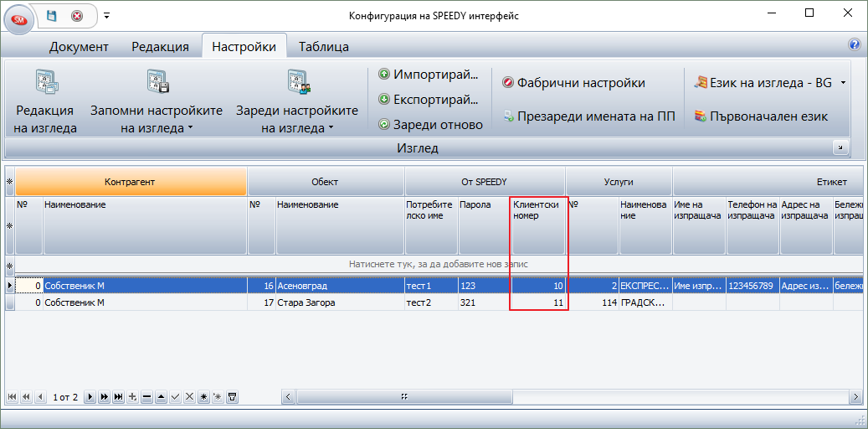Select the Асеновград cell
Image resolution: width=868 pixels, height=429 pixels.
coord(339,286)
